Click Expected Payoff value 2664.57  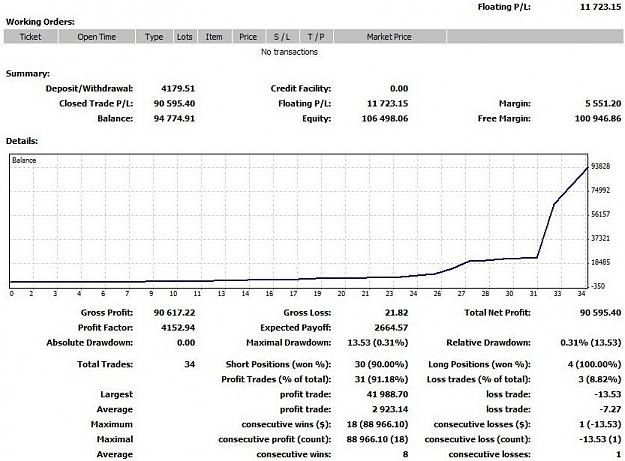click(x=391, y=328)
